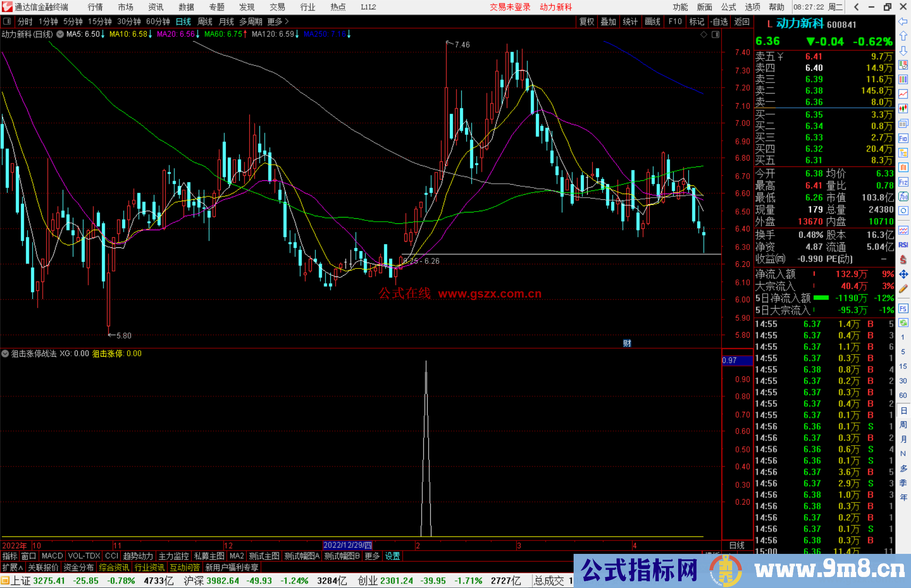Toggle the diamond marker icon at chart top-right
The image size is (911, 588).
click(x=703, y=35)
